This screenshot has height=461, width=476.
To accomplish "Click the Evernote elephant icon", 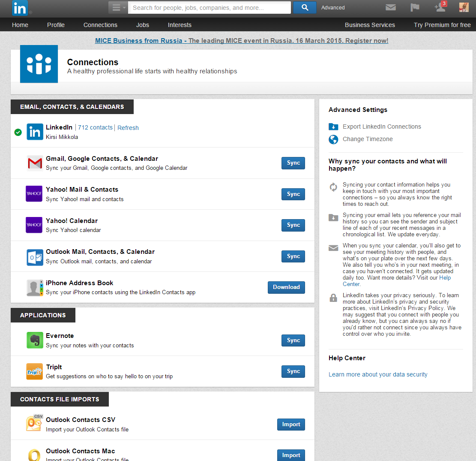I will [35, 340].
